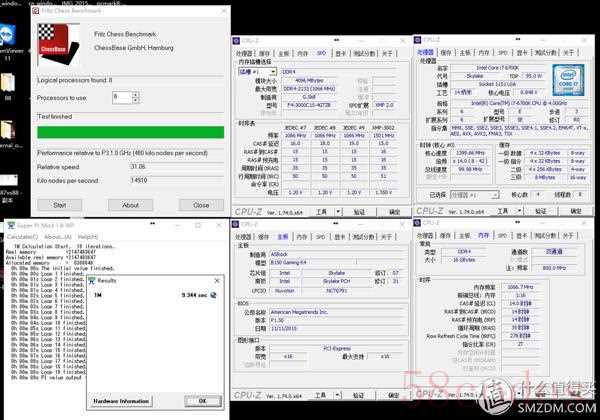
Task: Click the Super PI title bar icon
Action: (x=11, y=226)
